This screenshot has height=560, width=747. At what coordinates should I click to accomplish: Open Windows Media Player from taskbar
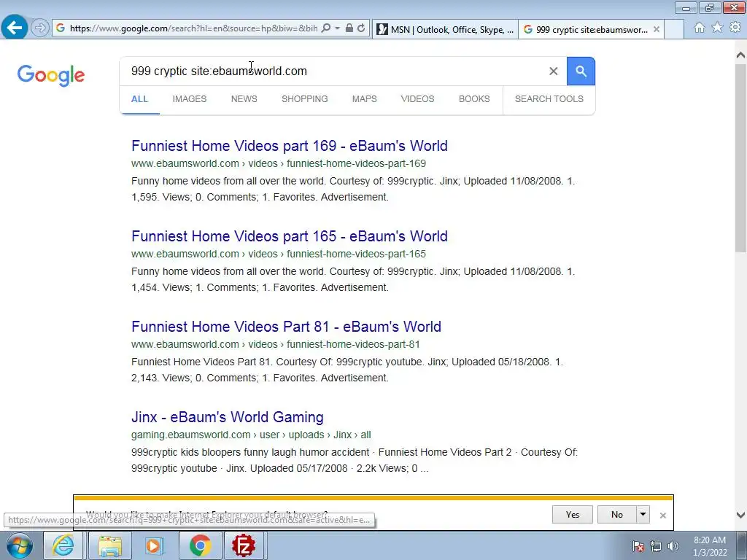pos(154,545)
